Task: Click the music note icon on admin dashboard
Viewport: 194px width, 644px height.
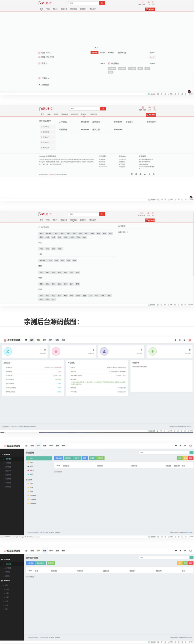Action: pos(8,351)
